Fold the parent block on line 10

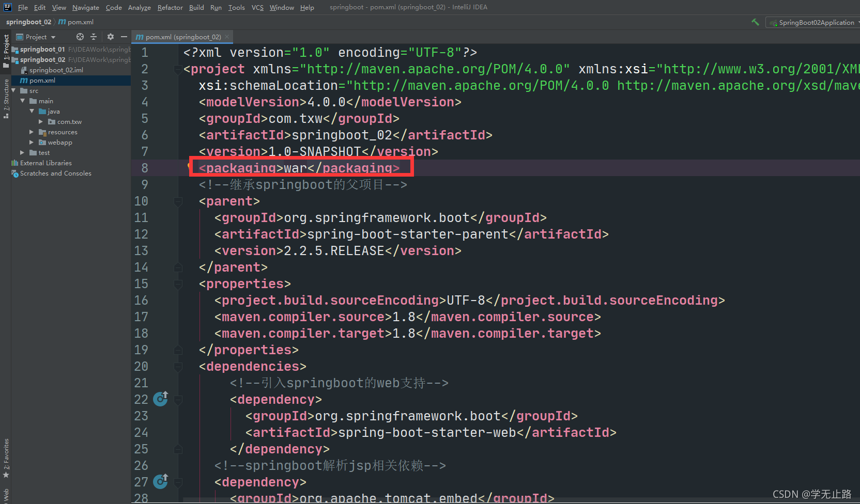pos(178,201)
